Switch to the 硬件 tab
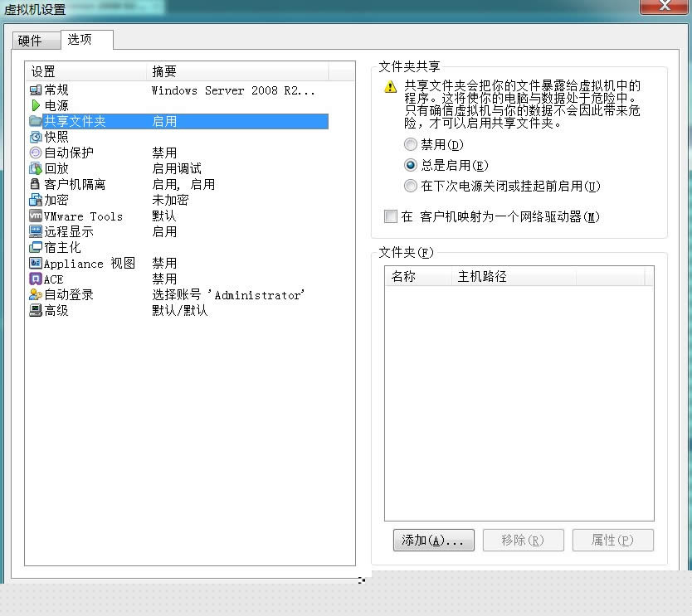The image size is (692, 616). 36,39
